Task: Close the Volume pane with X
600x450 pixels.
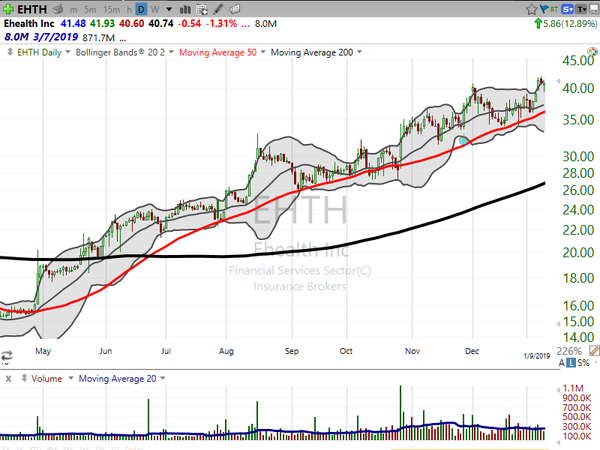Action: pyautogui.click(x=8, y=379)
